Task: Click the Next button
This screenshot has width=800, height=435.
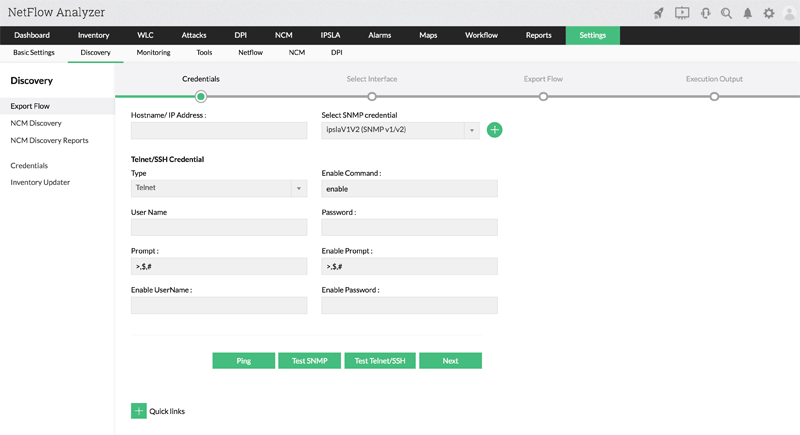Action: pos(451,361)
